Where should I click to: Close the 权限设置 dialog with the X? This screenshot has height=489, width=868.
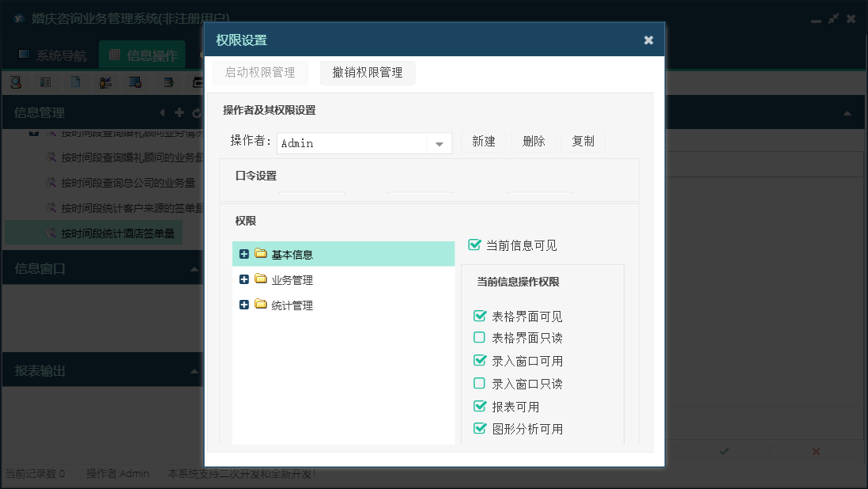[648, 40]
